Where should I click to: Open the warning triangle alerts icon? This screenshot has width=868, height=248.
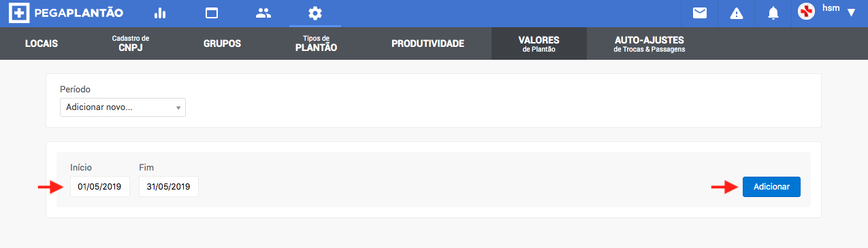pyautogui.click(x=737, y=13)
